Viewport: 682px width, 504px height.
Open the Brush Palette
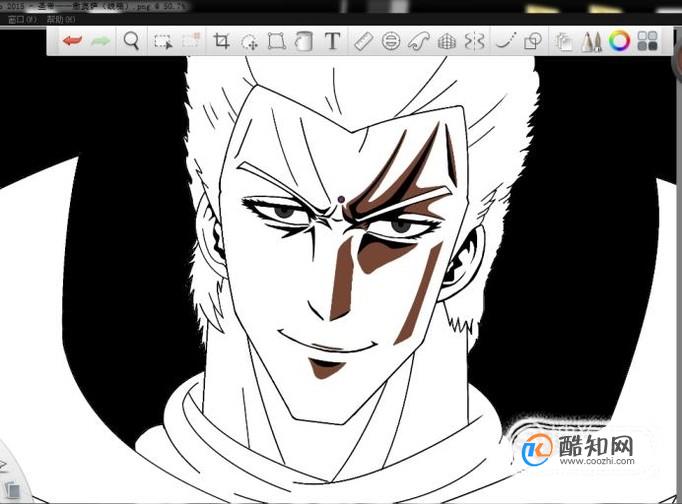coord(592,42)
